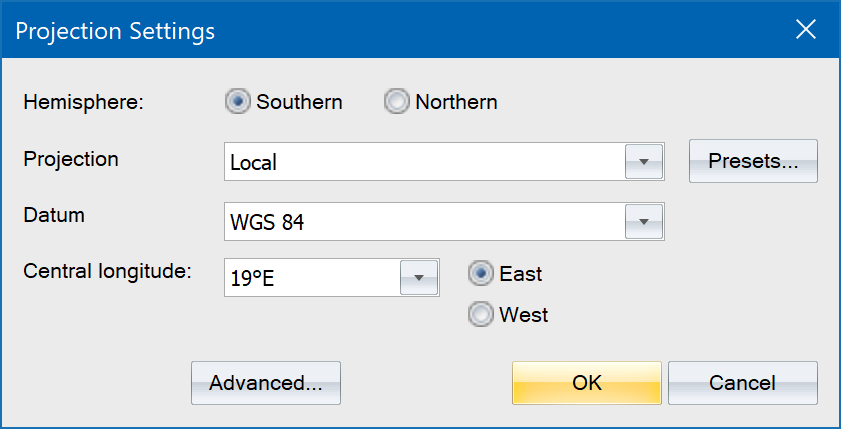Click the Projection label text
Image resolution: width=841 pixels, height=429 pixels.
point(71,159)
